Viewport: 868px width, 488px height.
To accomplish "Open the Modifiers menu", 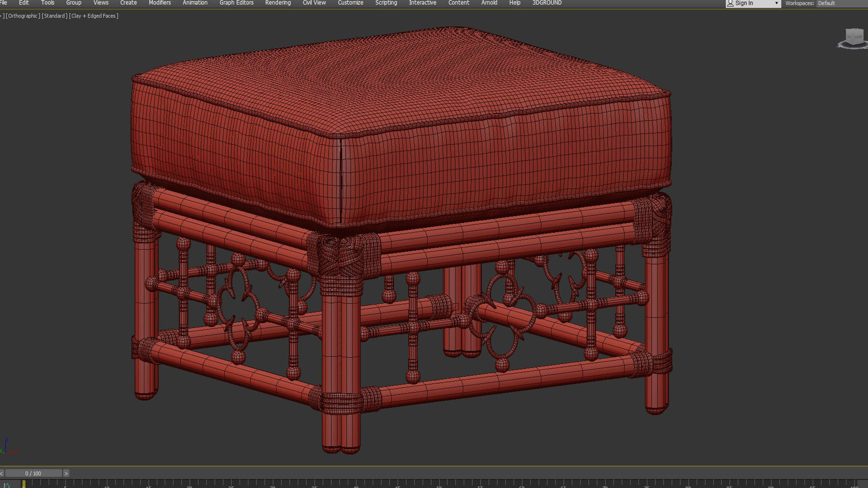I will 160,3.
